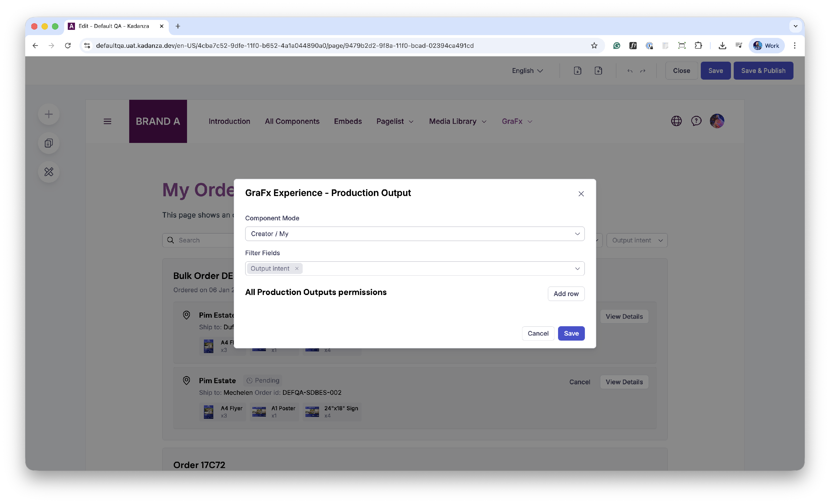Click the import page file icon
The width and height of the screenshot is (830, 504).
tap(577, 71)
